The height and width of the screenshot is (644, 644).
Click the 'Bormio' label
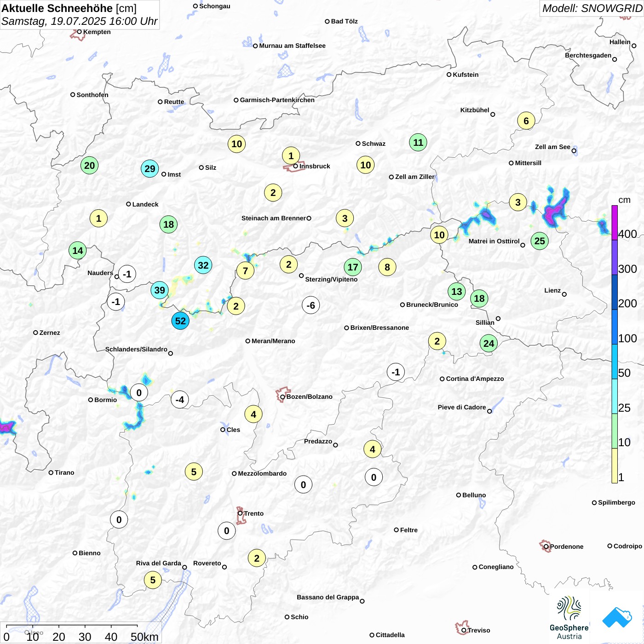point(105,400)
